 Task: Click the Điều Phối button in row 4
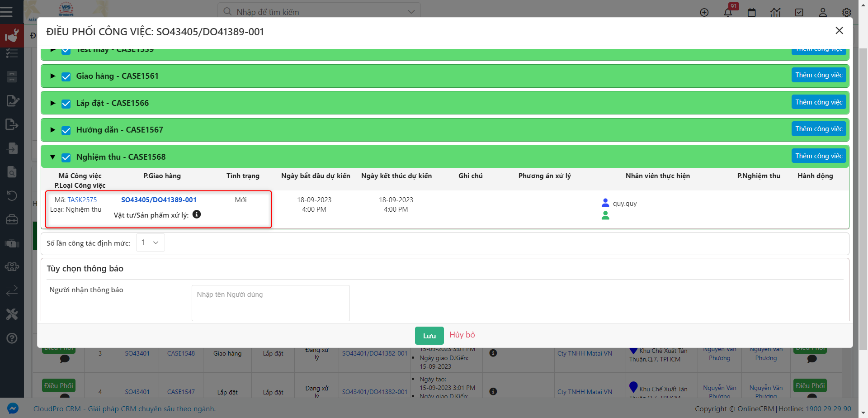click(59, 385)
